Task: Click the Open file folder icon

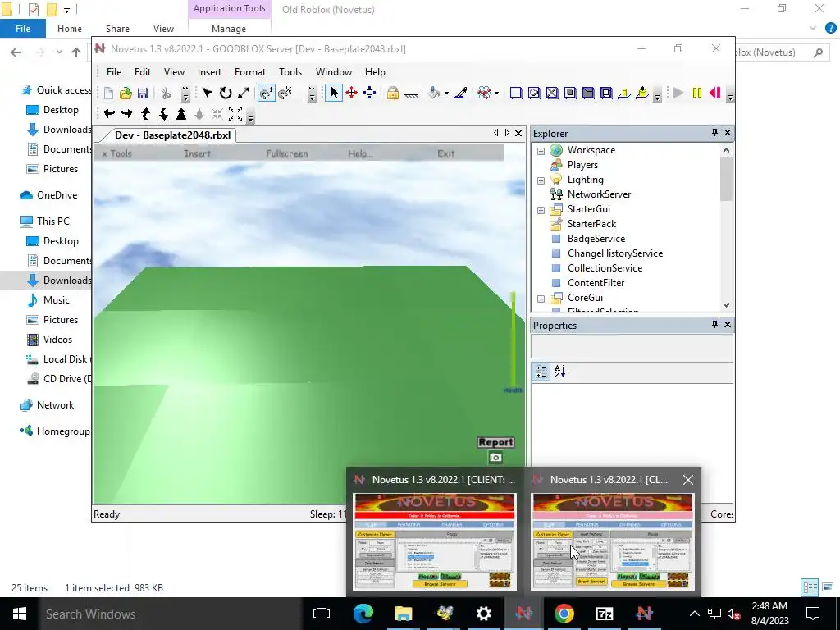Action: [x=126, y=94]
